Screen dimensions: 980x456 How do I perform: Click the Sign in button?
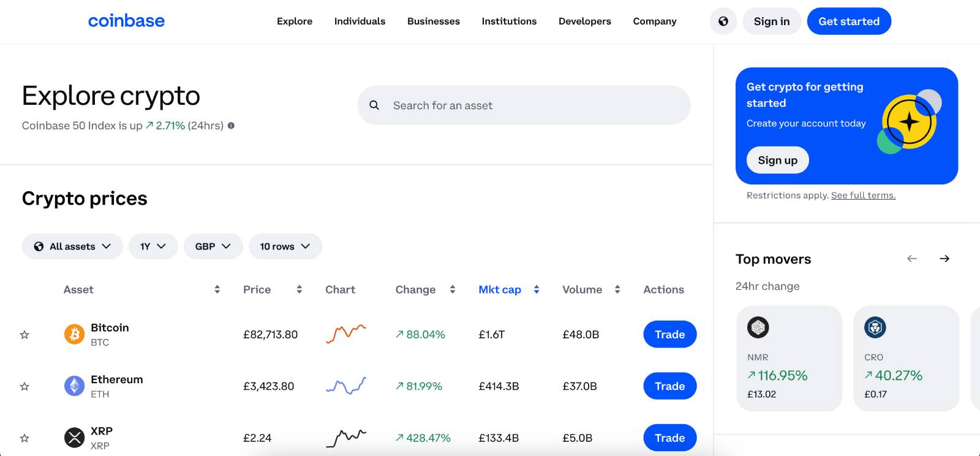pyautogui.click(x=772, y=21)
